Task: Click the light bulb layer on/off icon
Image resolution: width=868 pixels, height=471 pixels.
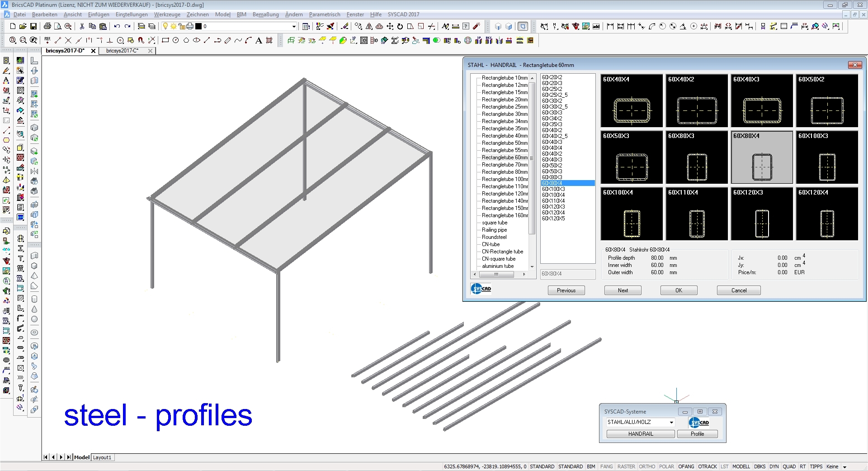Action: (165, 26)
